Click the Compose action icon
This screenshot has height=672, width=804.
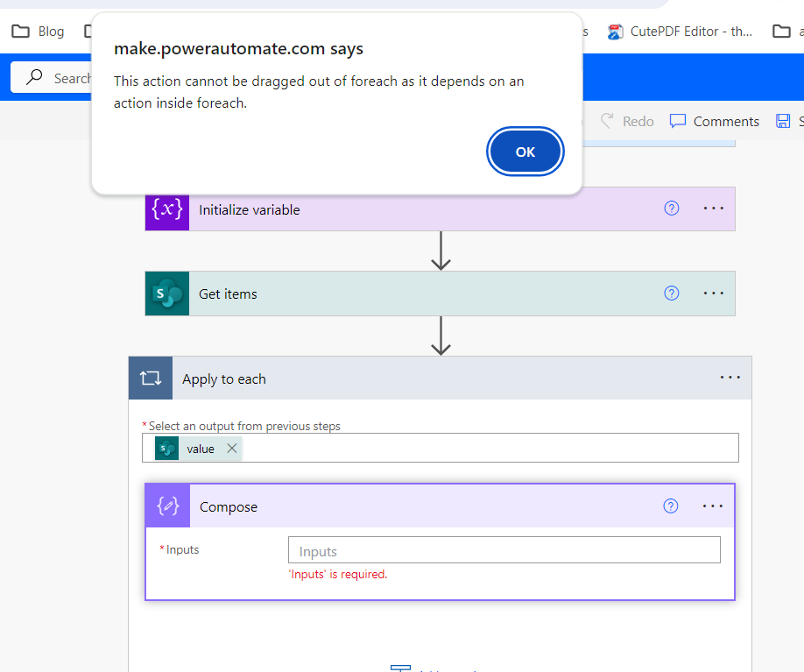tap(168, 506)
